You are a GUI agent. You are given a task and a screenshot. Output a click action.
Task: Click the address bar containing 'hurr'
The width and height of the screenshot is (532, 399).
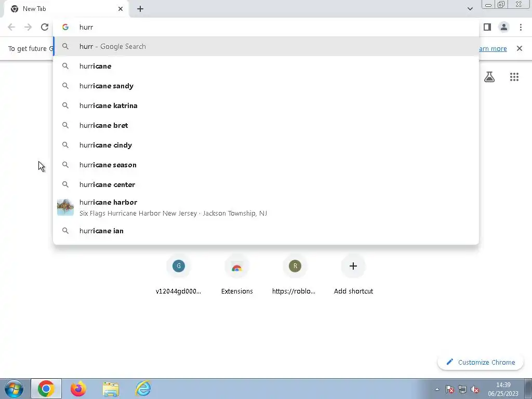(x=266, y=27)
